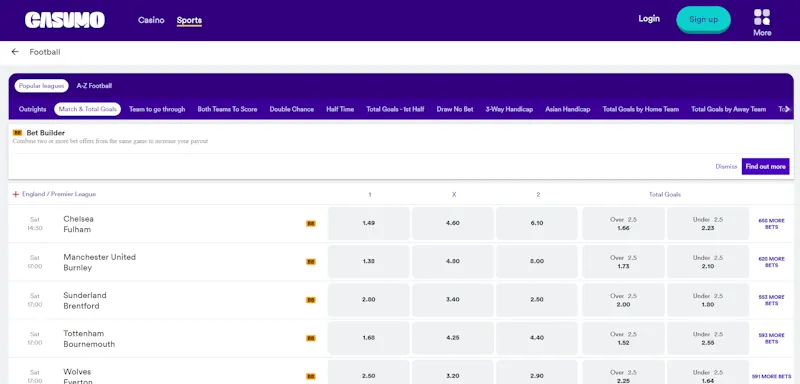Pick Burnley win odds 8.00
This screenshot has width=800, height=384.
[x=537, y=262]
